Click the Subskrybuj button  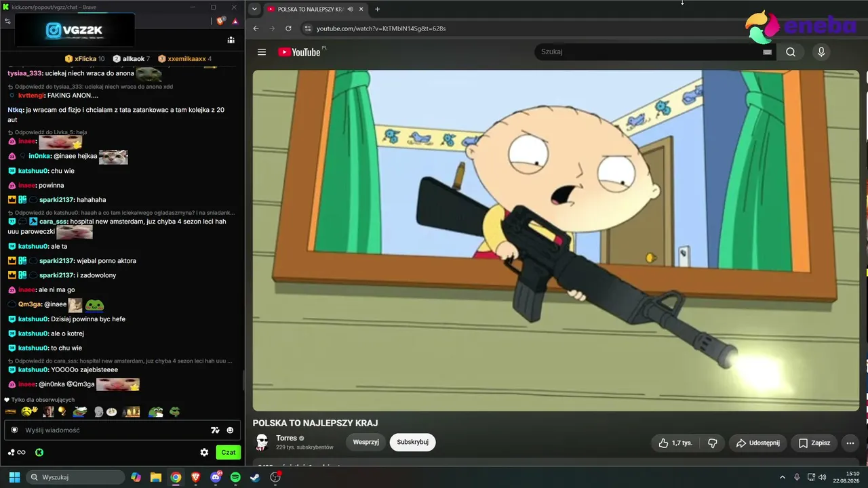coord(412,443)
